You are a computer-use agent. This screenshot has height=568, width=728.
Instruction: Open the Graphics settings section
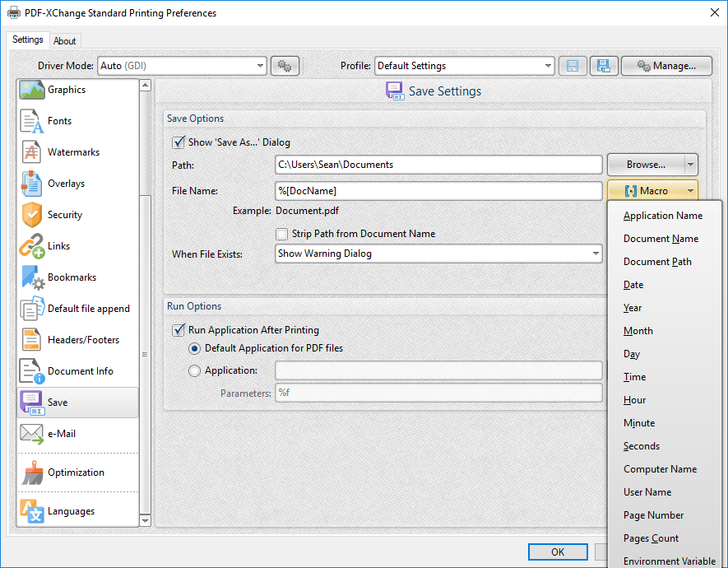[x=77, y=90]
